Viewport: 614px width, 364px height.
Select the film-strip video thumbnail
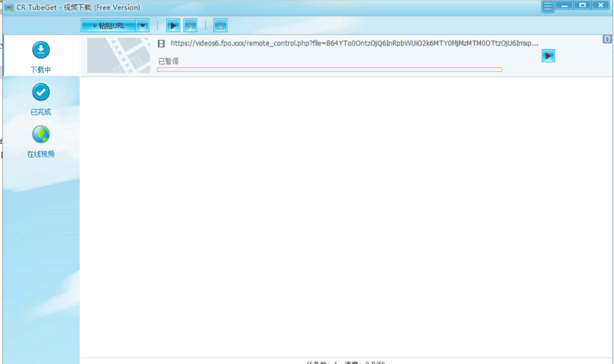point(118,55)
